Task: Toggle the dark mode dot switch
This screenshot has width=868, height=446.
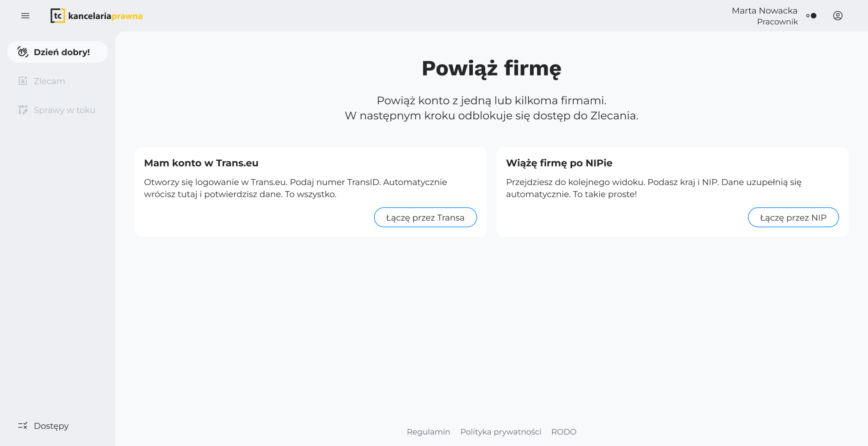Action: [811, 16]
